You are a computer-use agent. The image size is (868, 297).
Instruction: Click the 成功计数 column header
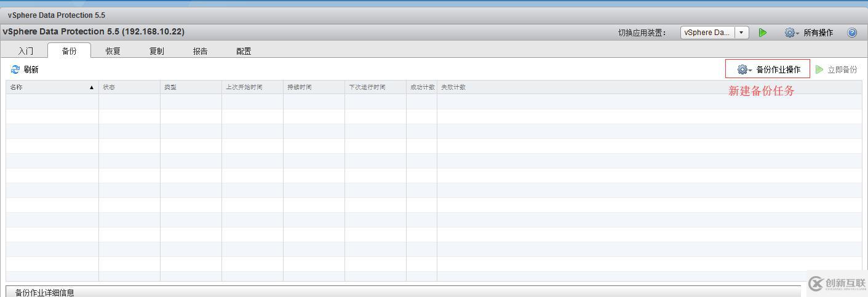tap(422, 87)
